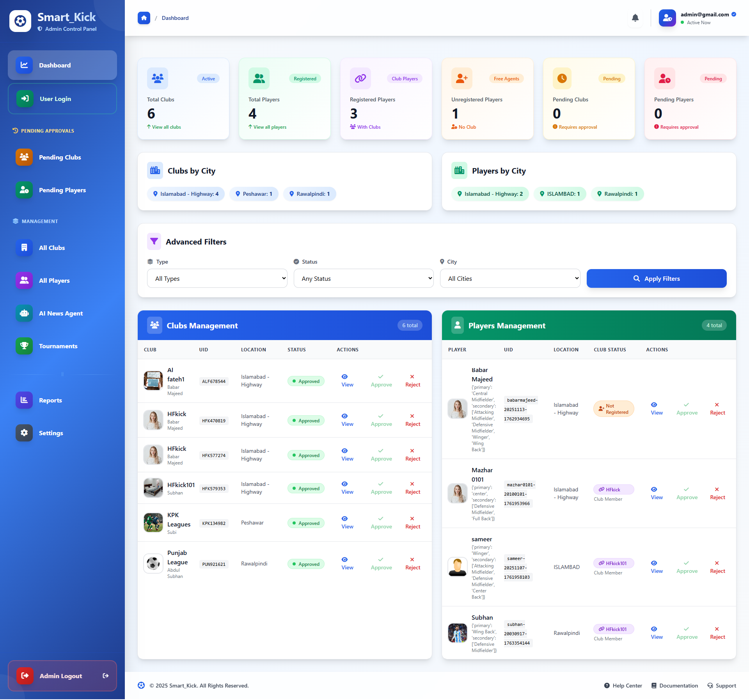Viewport: 749px width, 700px height.
Task: Click the notification bell icon
Action: [635, 18]
